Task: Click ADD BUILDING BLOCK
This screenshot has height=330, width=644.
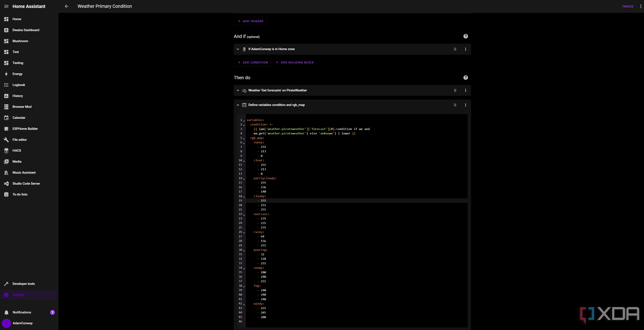Action: point(295,62)
